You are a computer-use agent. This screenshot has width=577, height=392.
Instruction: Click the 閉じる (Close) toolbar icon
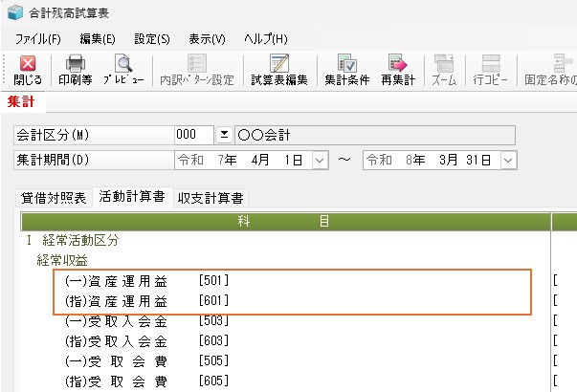[27, 71]
